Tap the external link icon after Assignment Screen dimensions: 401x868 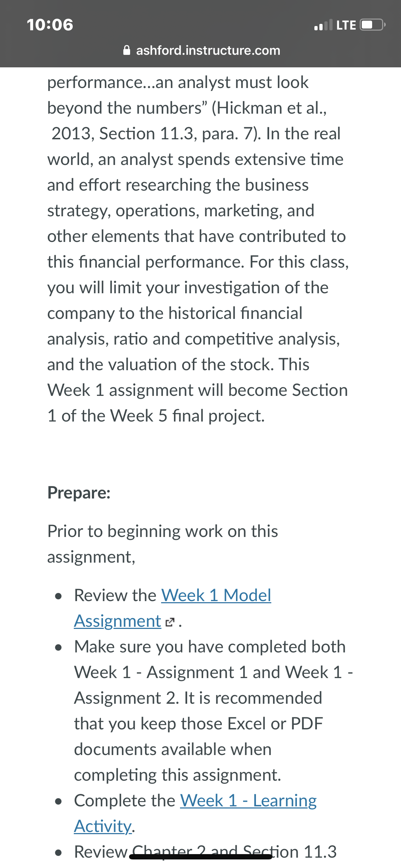(170, 622)
